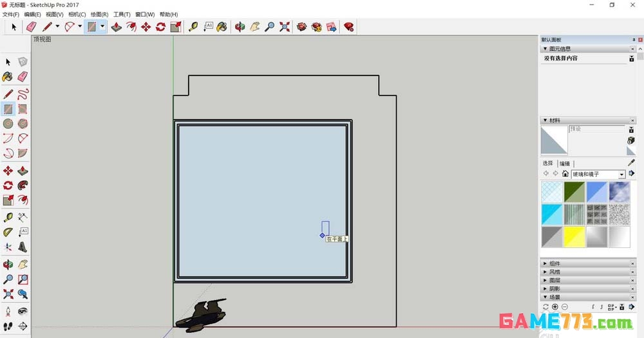Select the Push/Pull tool in the top toolbar

(x=117, y=27)
